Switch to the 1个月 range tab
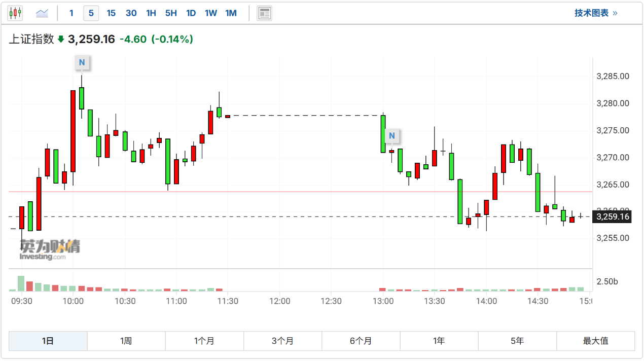 coord(204,341)
